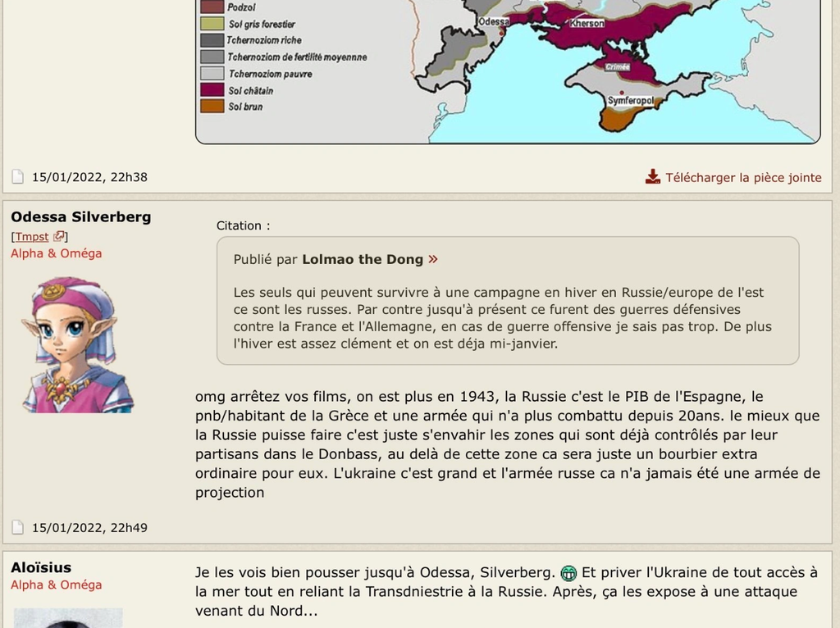Click the Sol châtain legend swatch
840x628 pixels.
(212, 90)
